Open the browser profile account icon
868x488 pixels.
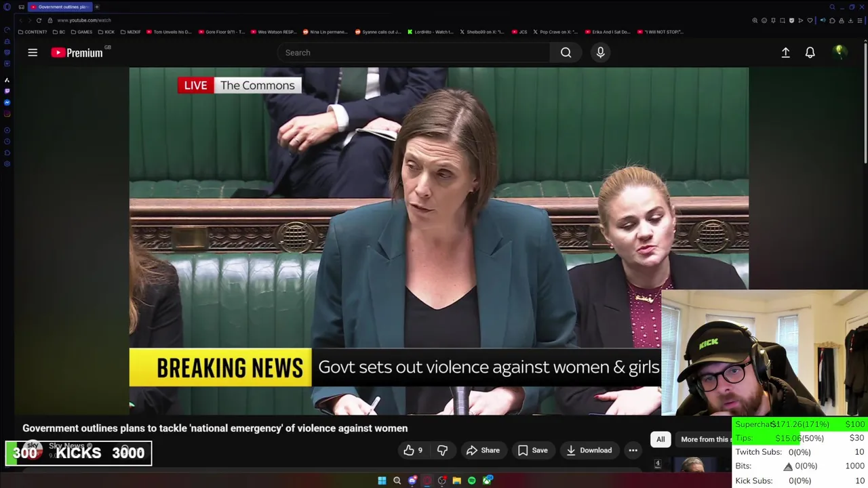coord(842,20)
